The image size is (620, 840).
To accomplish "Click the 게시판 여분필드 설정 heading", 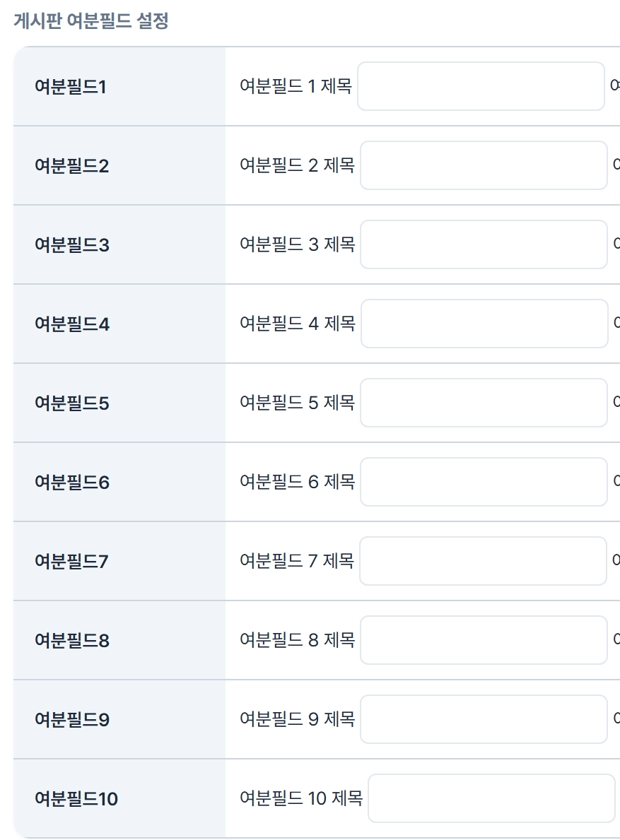I will (90, 21).
